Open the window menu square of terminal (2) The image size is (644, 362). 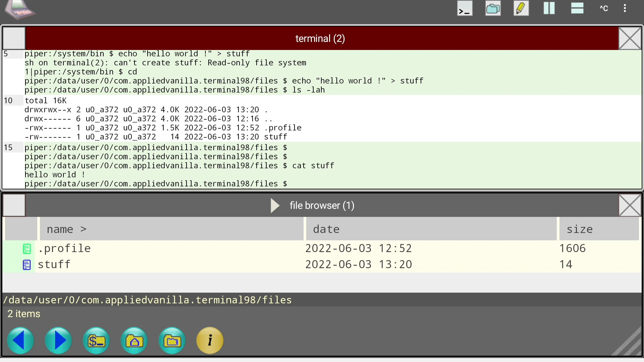click(14, 38)
